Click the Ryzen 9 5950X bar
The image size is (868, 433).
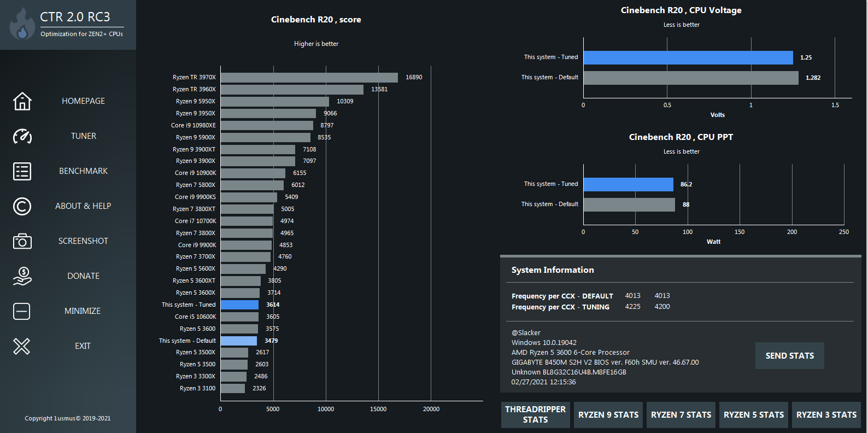point(275,102)
